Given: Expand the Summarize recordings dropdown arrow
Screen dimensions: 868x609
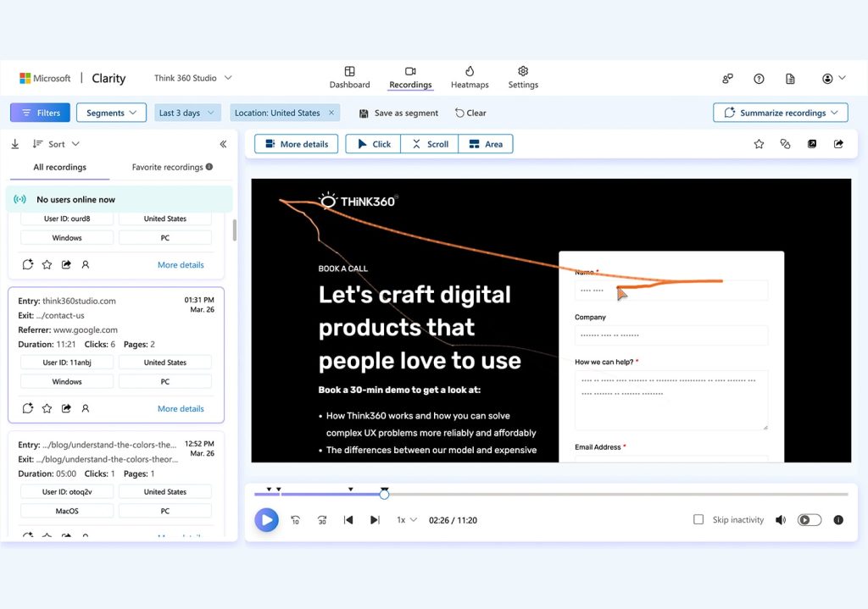Looking at the screenshot, I should [x=835, y=113].
